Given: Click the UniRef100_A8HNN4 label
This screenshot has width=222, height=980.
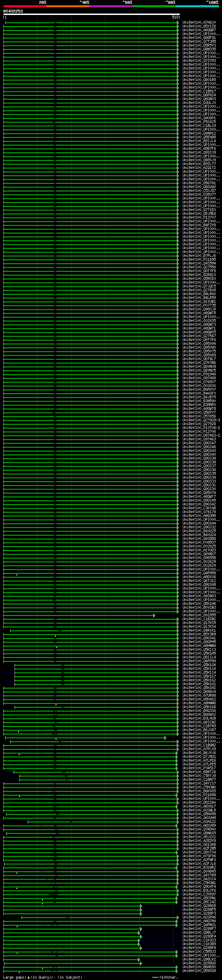Looking at the screenshot, I should tap(199, 646).
